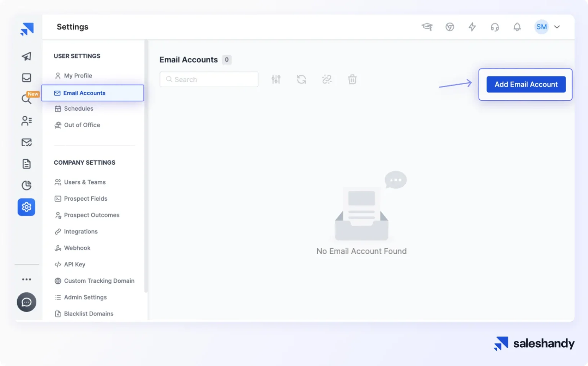588x366 pixels.
Task: Open the Academy graduation cap icon
Action: [427, 27]
